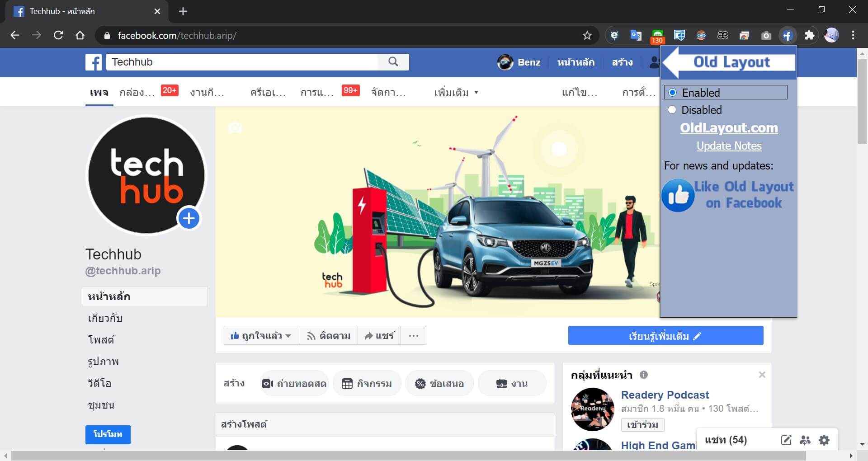Open the ถูกใจแล้ว dropdown button
Screen dimensions: 868x461
[x=261, y=336]
